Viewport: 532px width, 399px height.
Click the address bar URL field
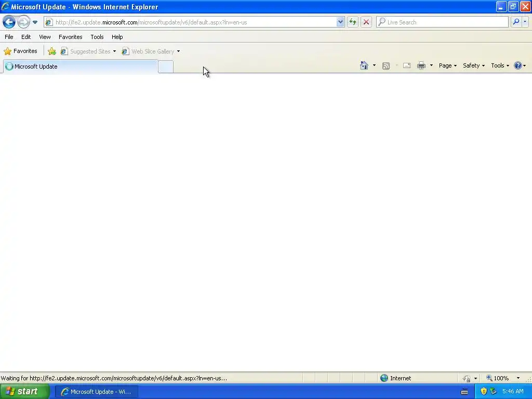[x=195, y=22]
